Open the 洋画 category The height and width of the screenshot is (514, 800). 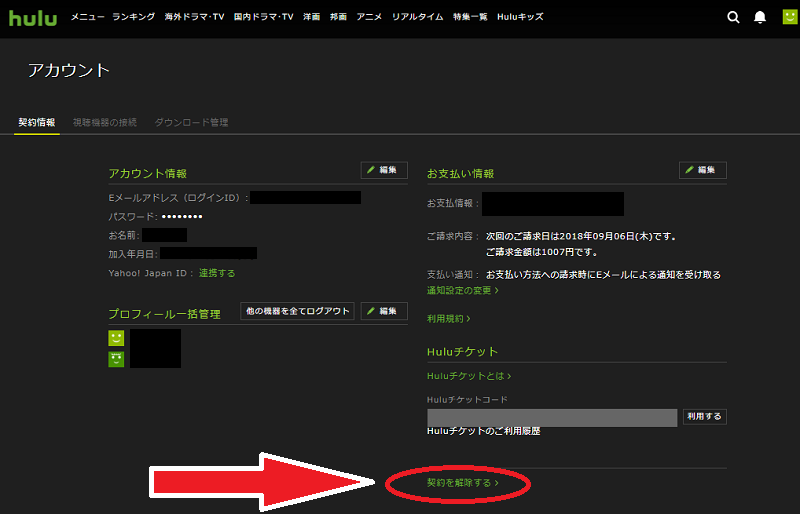pos(312,17)
